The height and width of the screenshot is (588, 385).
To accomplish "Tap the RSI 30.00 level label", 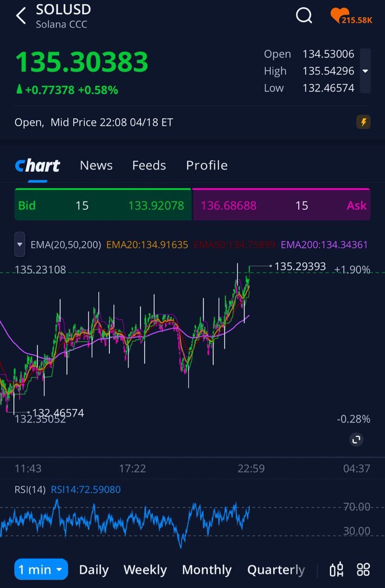I will [x=357, y=530].
